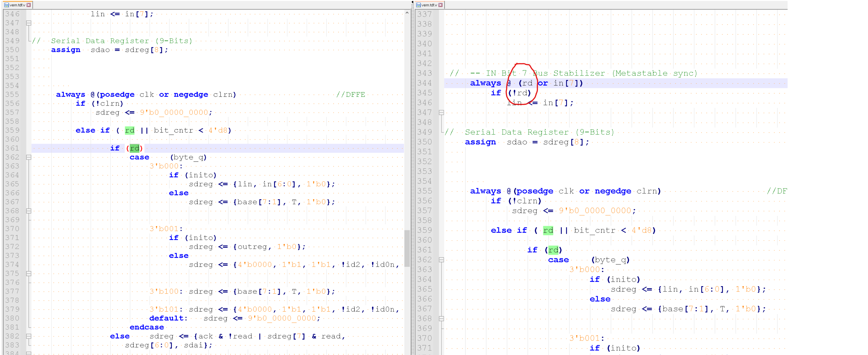
Task: Collapse the fold marker at line 347 in right pane
Action: click(441, 112)
